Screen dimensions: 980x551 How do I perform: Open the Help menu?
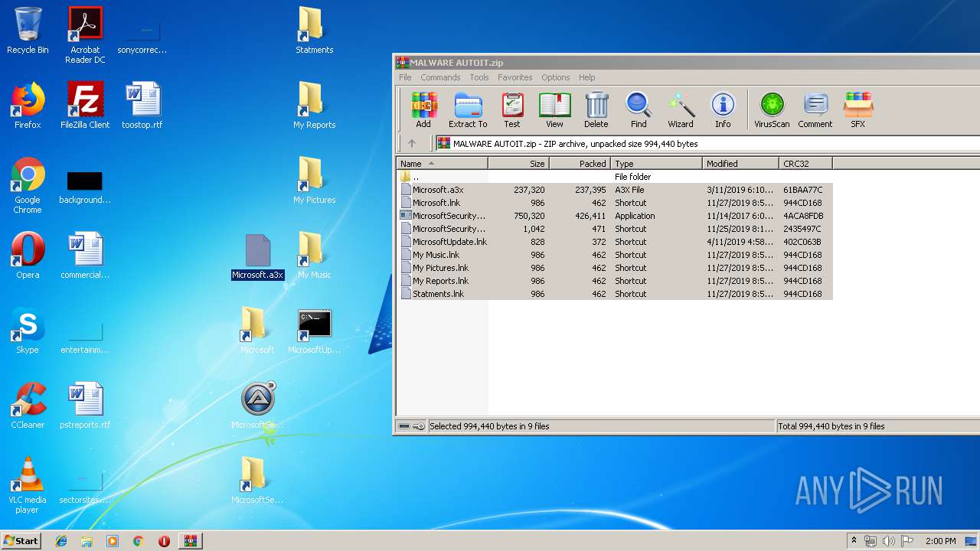tap(587, 77)
